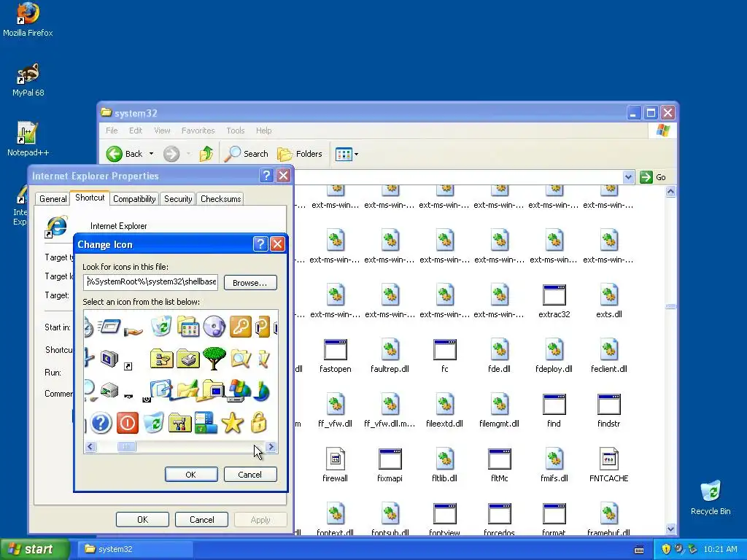Open Mozilla Firefox desktop shortcut
This screenshot has width=747, height=560.
[28, 20]
